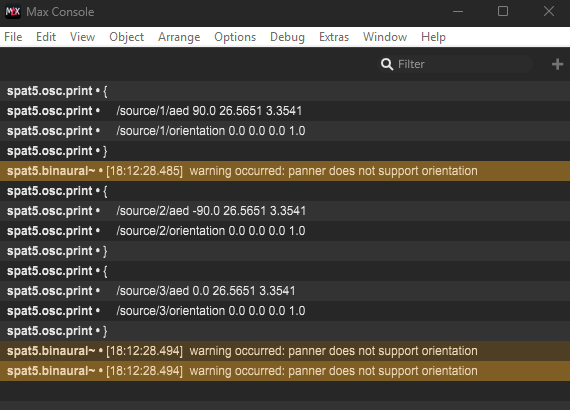The image size is (570, 410).
Task: Open the Edit menu
Action: click(x=46, y=37)
